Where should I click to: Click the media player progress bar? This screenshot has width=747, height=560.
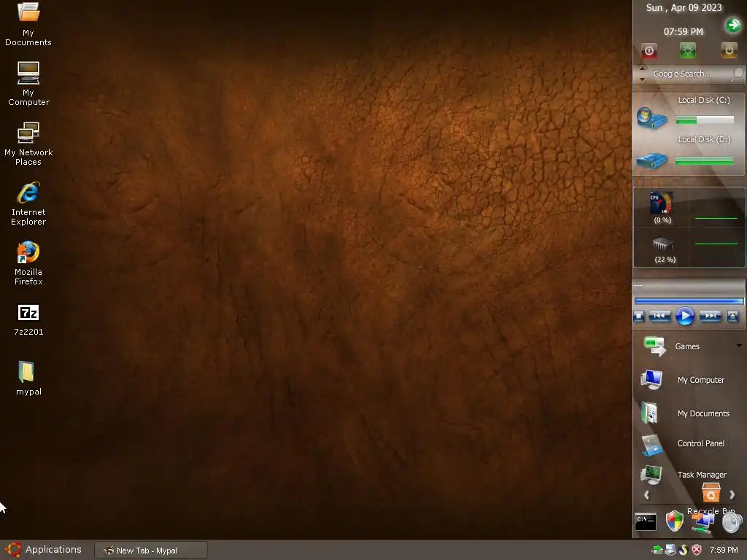(x=689, y=301)
